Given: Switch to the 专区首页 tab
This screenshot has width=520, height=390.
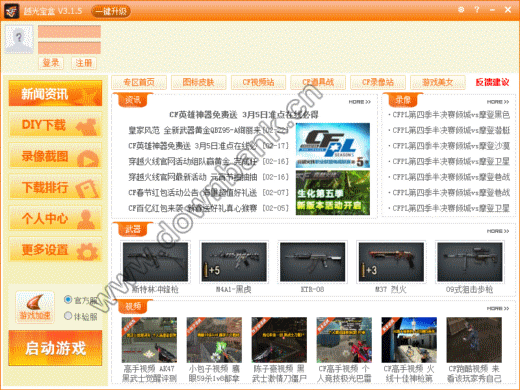Looking at the screenshot, I should pyautogui.click(x=139, y=82).
